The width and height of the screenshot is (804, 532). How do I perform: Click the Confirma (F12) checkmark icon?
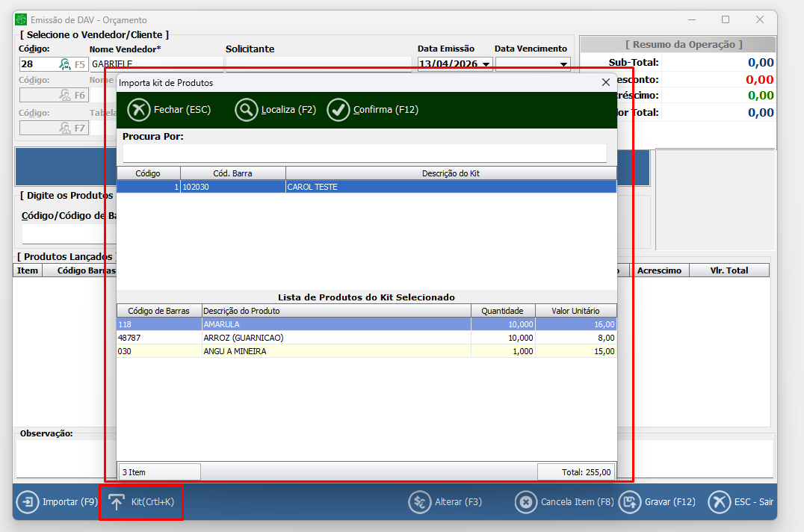coord(338,110)
